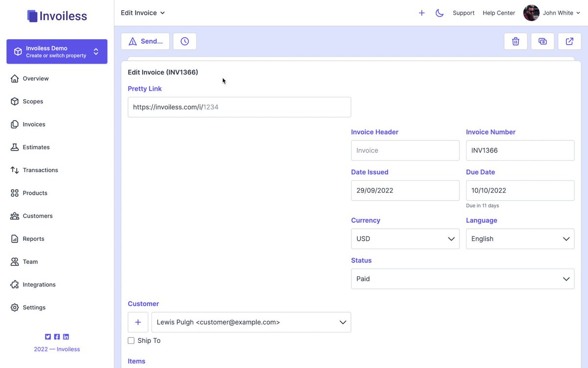Click the Facebook icon in sidebar footer
The image size is (588, 368).
(57, 337)
